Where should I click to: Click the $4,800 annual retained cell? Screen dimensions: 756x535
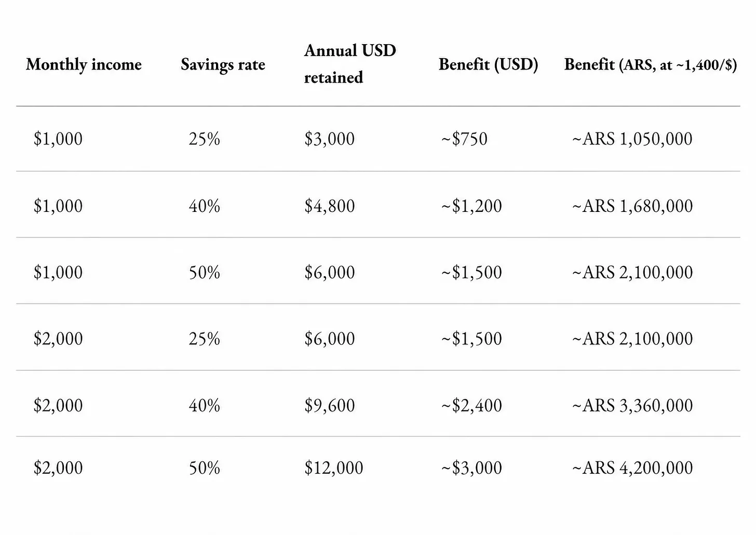point(330,206)
